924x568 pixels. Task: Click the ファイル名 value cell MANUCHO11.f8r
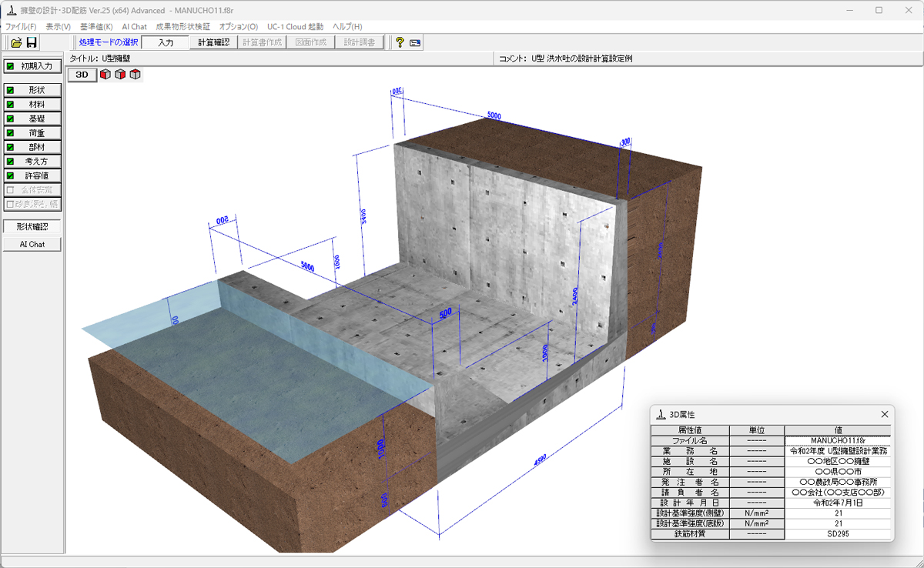(837, 440)
